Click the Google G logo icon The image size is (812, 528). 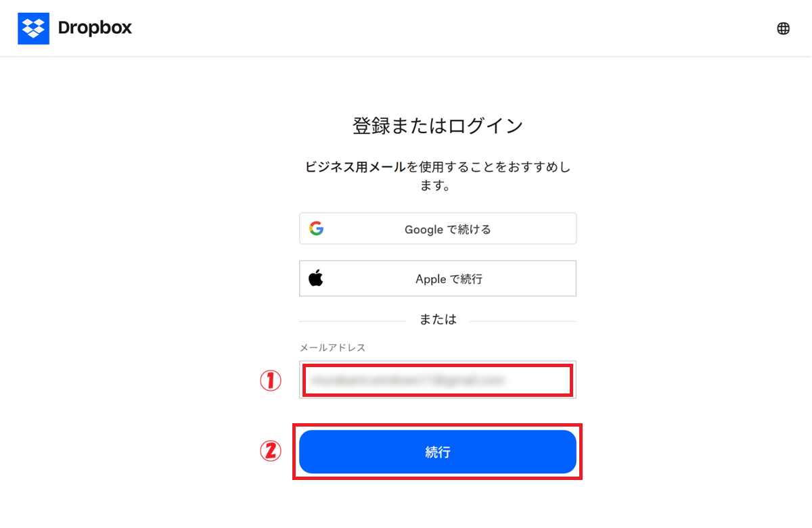coord(316,229)
